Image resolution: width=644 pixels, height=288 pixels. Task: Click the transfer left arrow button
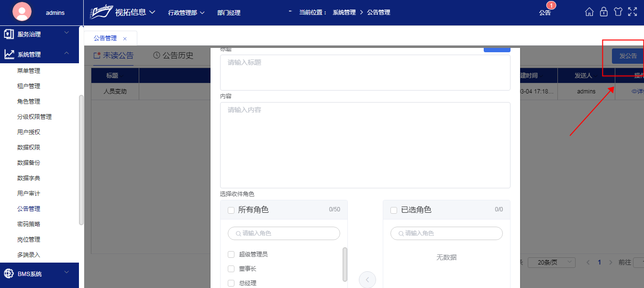367,279
